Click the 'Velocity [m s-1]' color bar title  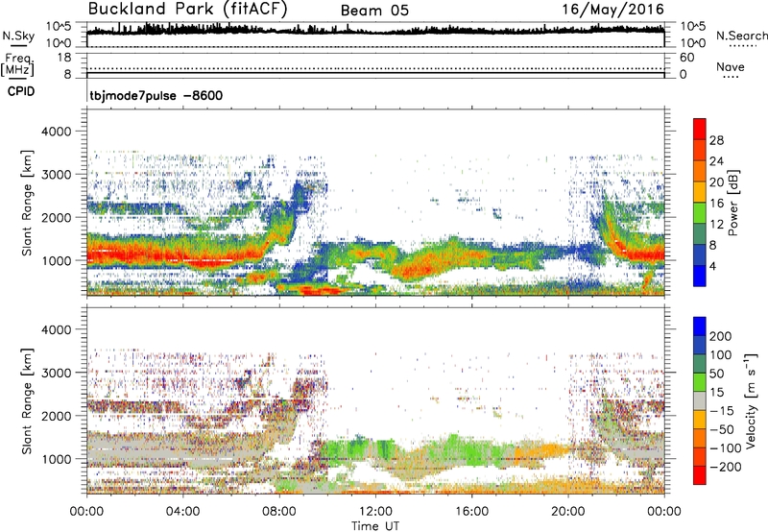click(x=750, y=400)
